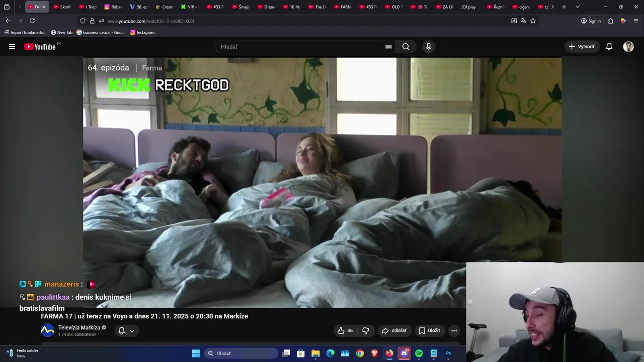Click the Zdieľať share button

tap(394, 331)
